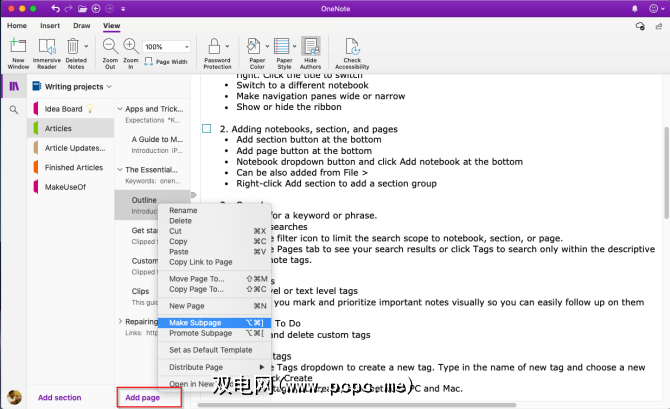Open search with magnifier sidebar icon

14,109
